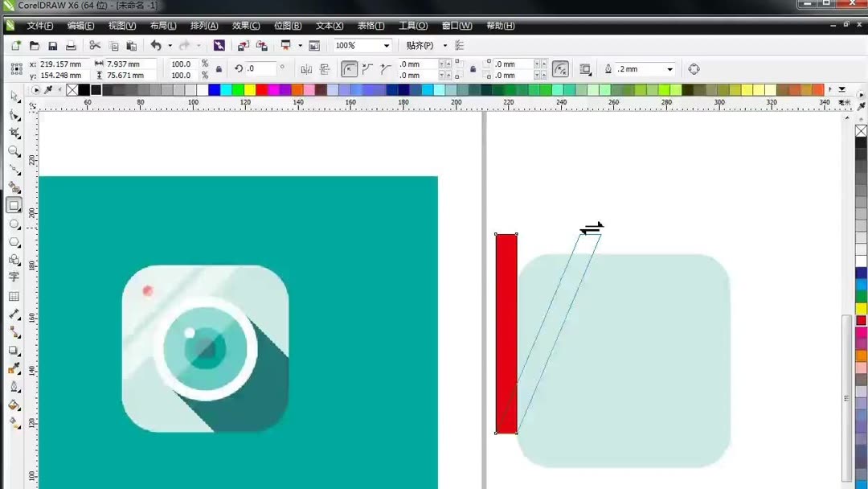868x489 pixels.
Task: Open the 工具(O) menu
Action: [x=413, y=26]
